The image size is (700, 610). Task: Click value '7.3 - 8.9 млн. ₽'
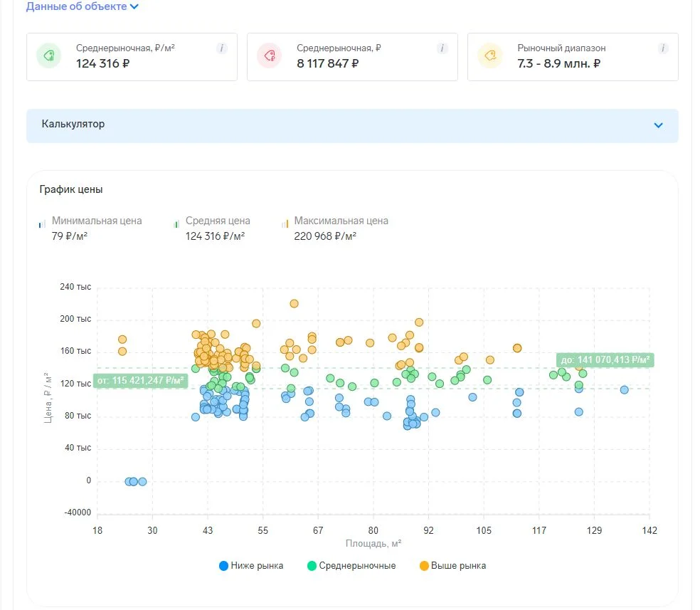558,63
